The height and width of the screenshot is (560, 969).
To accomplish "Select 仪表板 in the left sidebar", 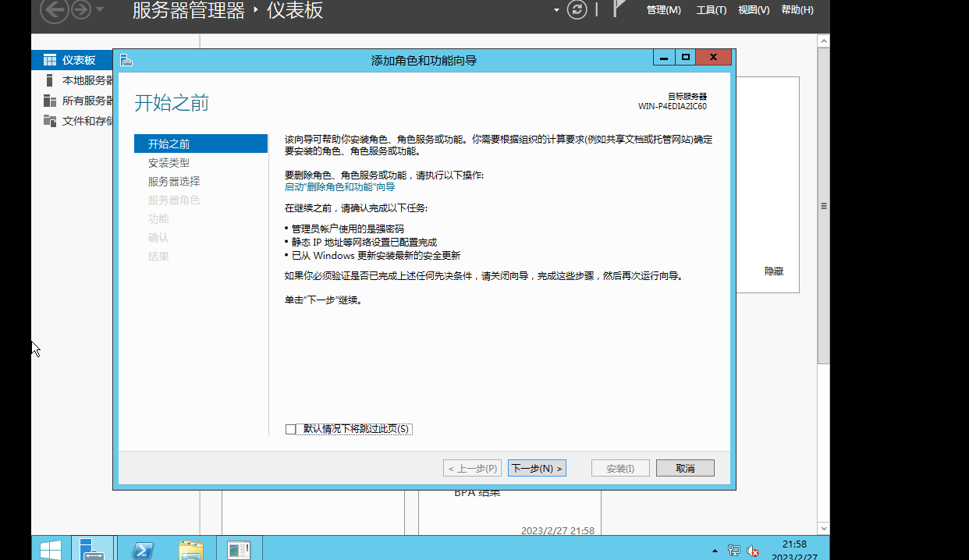I will [x=73, y=60].
